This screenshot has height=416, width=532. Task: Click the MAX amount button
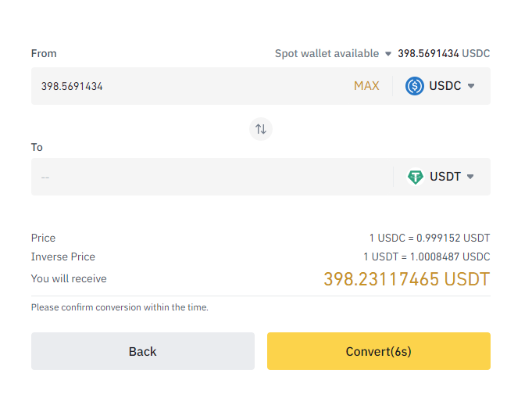pos(366,86)
